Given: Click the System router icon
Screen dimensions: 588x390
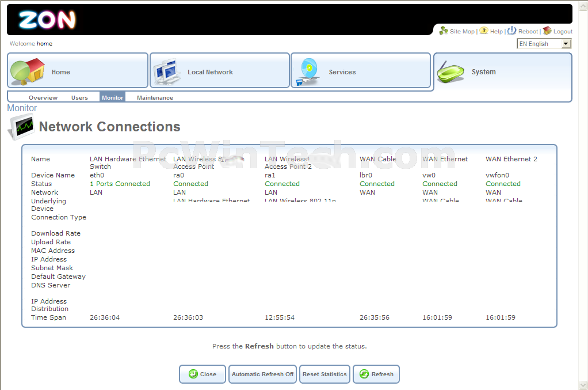Looking at the screenshot, I should [x=450, y=72].
